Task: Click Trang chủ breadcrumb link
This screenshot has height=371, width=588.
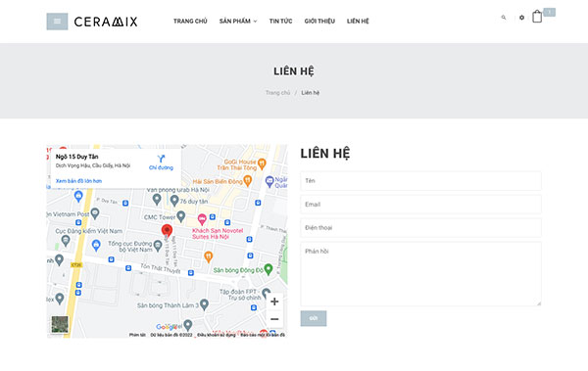Action: [278, 93]
